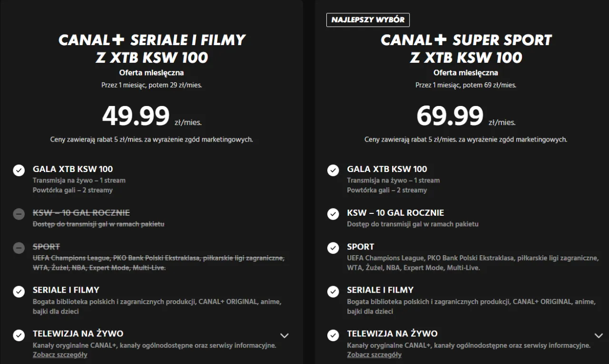
Task: Click the checkmark next to SERIALE I FILMY right plan
Action: click(333, 292)
